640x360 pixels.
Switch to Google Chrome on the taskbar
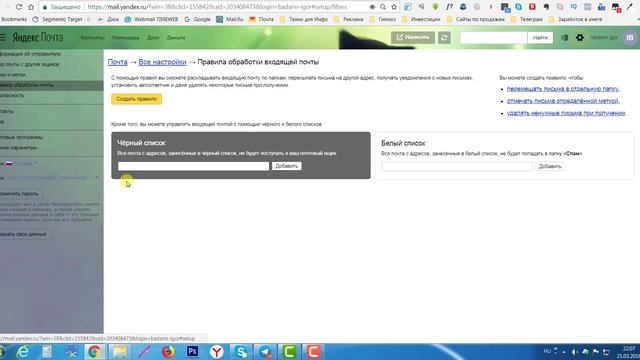pos(94,352)
